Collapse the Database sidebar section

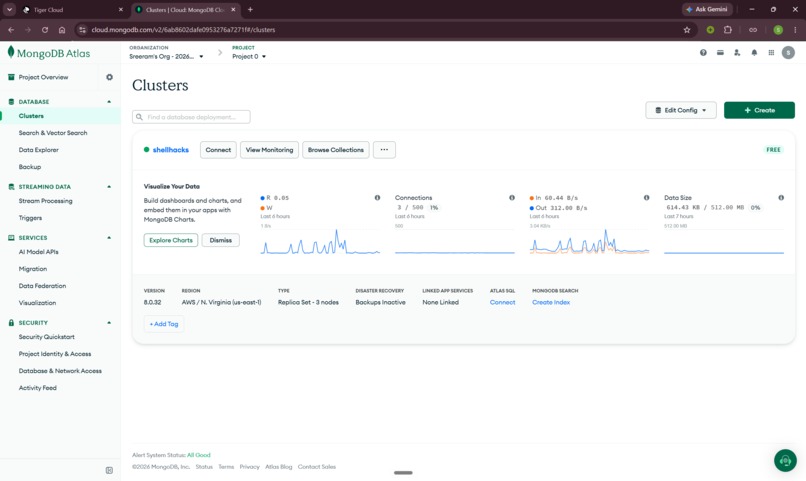click(x=109, y=102)
